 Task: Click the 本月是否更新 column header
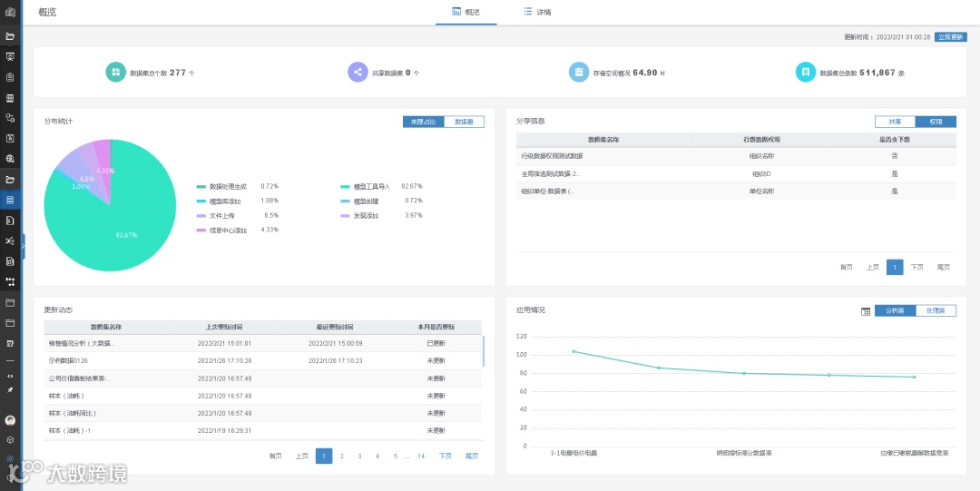coord(436,327)
